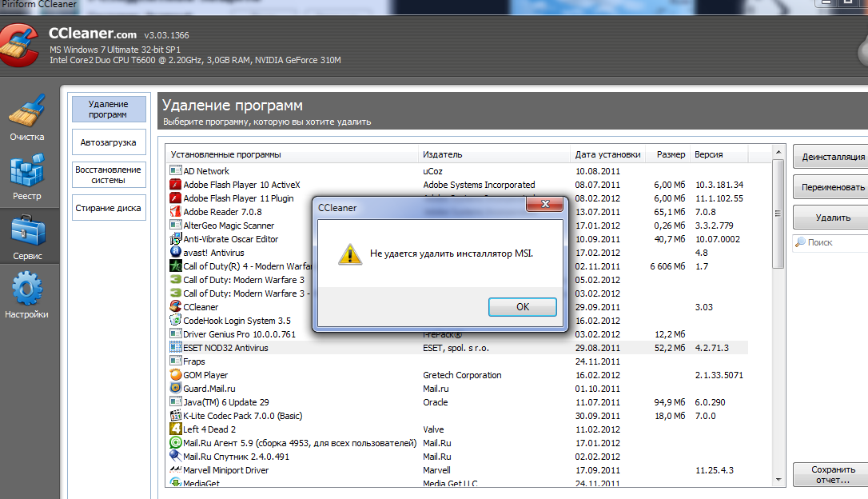Select the Valve publisher cell
Screen dimensions: 868x499
click(x=433, y=429)
